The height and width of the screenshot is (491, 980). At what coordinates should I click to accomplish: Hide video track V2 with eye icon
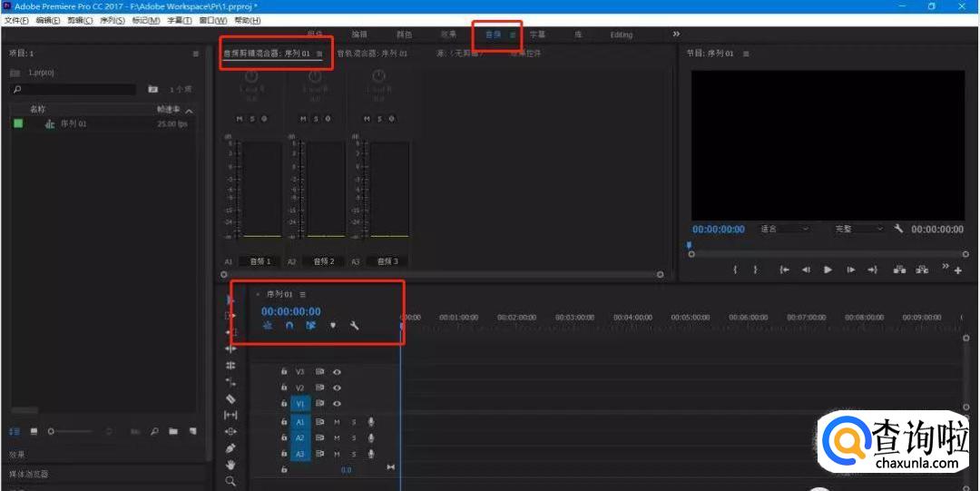pos(337,388)
